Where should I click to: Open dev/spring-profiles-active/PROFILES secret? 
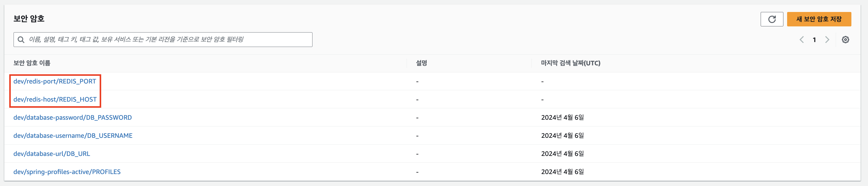67,172
